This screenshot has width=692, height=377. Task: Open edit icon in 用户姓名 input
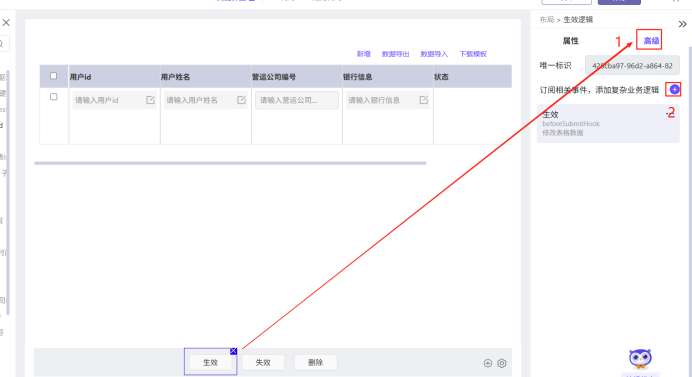click(x=241, y=100)
